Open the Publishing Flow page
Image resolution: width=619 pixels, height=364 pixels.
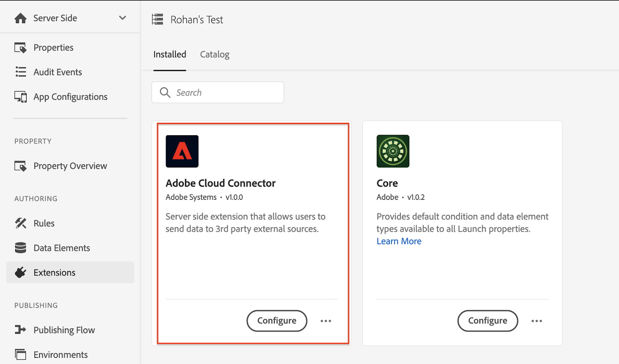pyautogui.click(x=64, y=330)
